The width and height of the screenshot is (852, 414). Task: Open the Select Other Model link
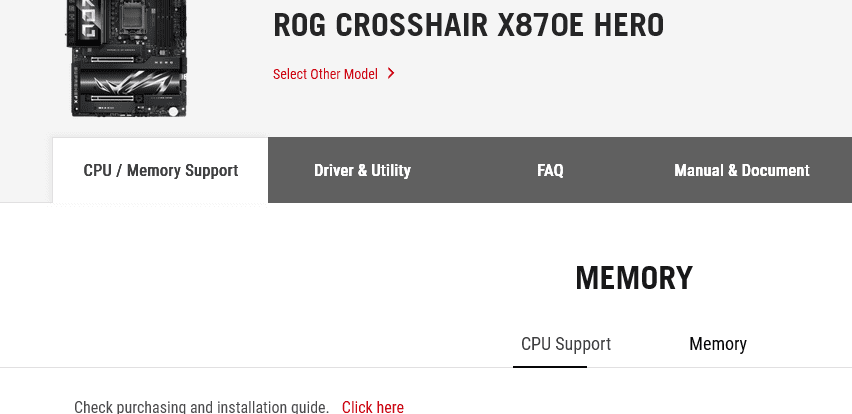click(x=326, y=74)
